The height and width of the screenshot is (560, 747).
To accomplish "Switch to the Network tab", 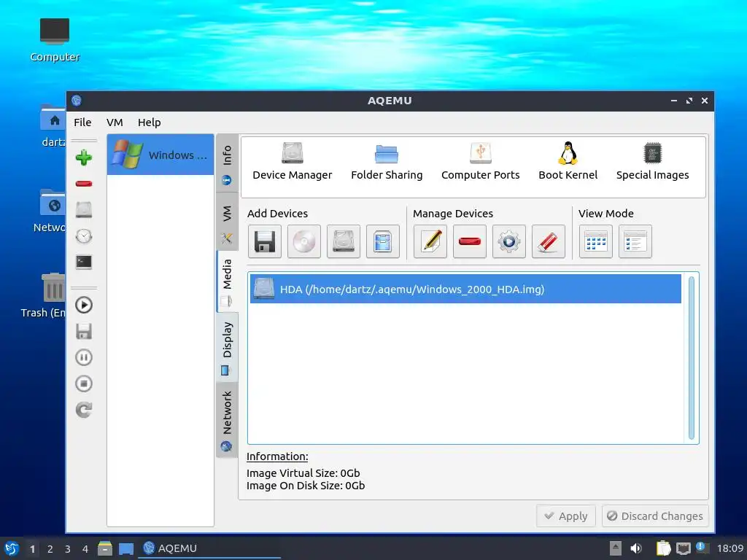I will [x=228, y=419].
